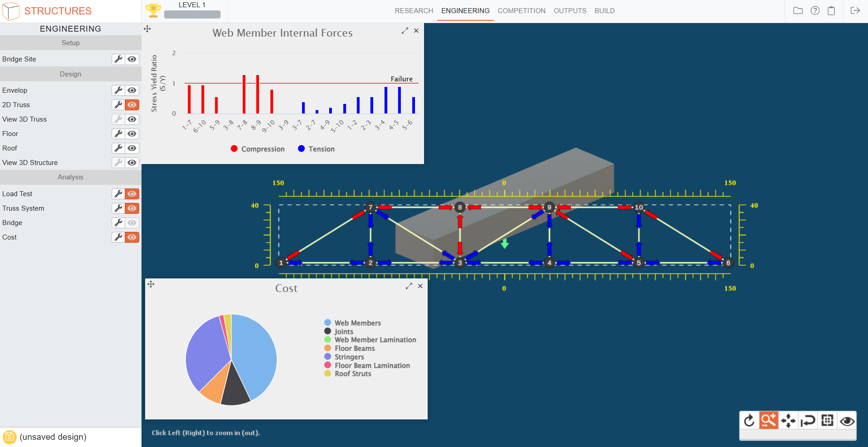
Task: Switch to the RESEARCH tab
Action: [414, 11]
